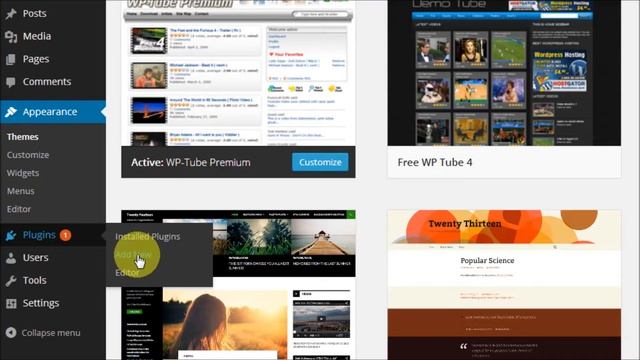Screen dimensions: 640x360
Task: Click the Settings sliders icon
Action: tap(11, 303)
